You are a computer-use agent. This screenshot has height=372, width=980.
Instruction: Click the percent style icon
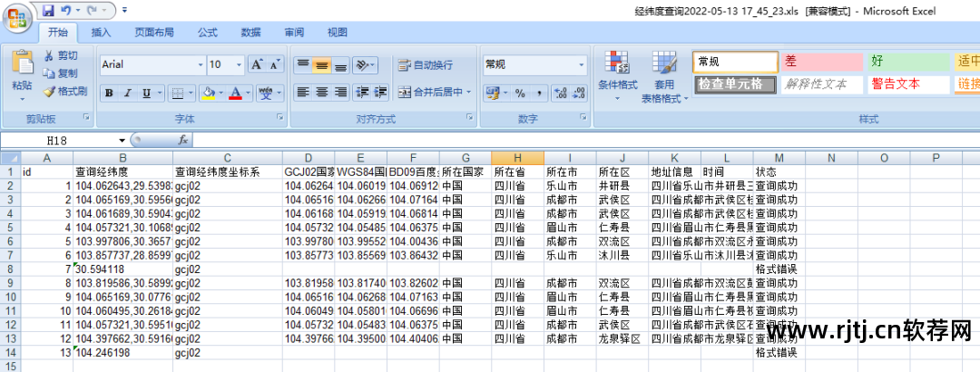point(520,93)
